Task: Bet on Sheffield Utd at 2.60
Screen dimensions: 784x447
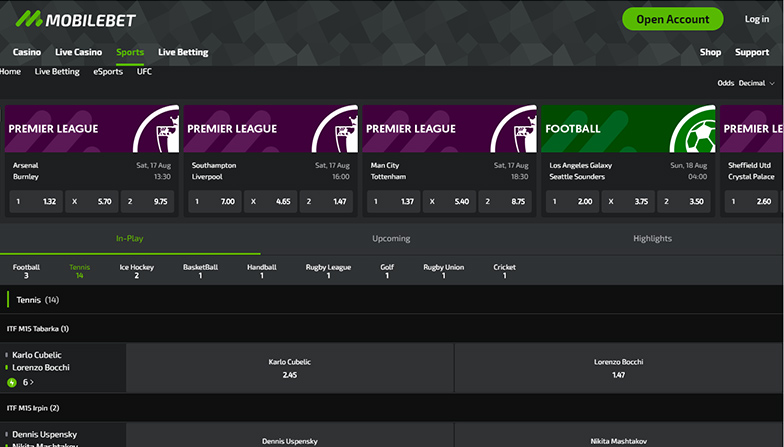Action: click(x=752, y=202)
